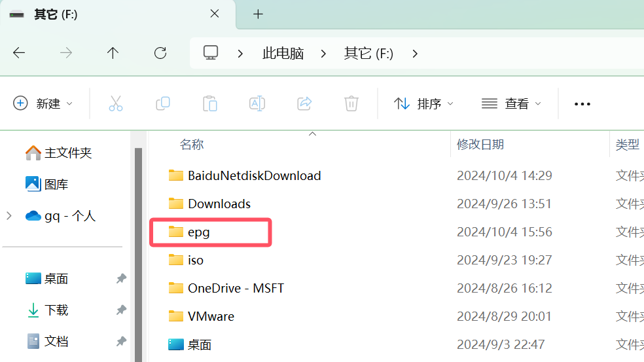Viewport: 644px width, 362px height.
Task: Select the BaiduNetdiskDownload folder
Action: click(254, 176)
